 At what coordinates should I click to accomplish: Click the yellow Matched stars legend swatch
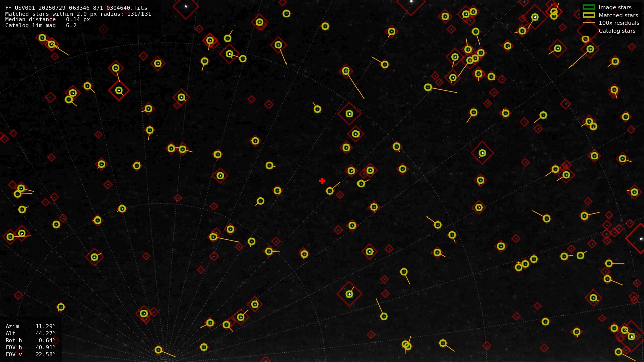point(589,15)
